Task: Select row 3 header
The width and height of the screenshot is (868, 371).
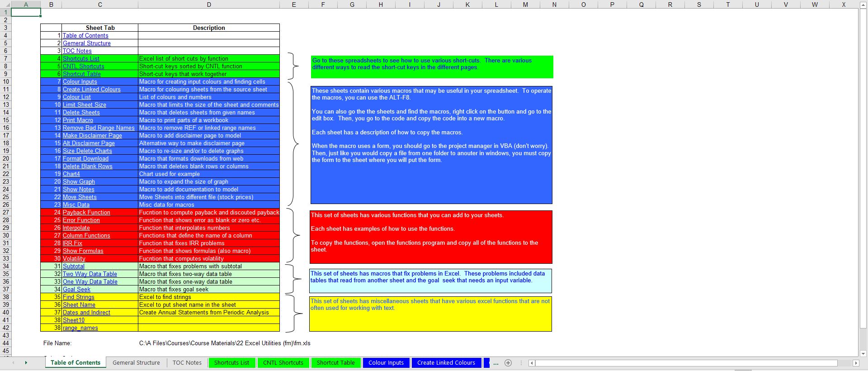Action: coord(5,28)
